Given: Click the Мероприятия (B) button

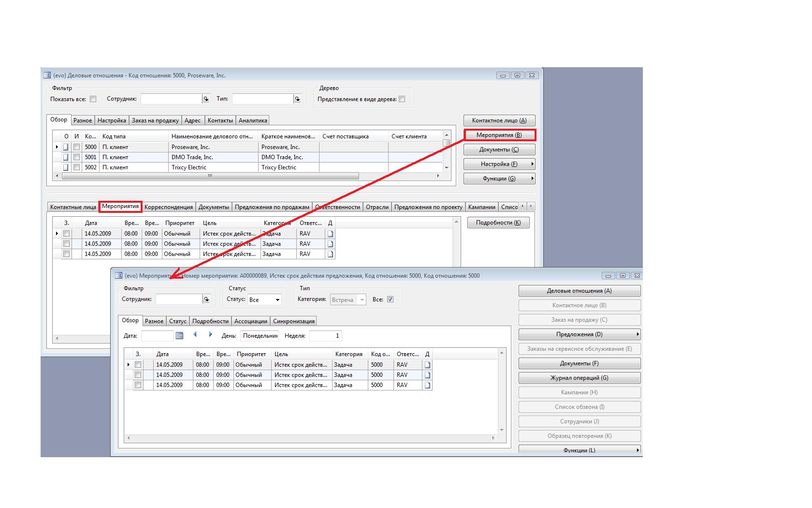Looking at the screenshot, I should (499, 135).
